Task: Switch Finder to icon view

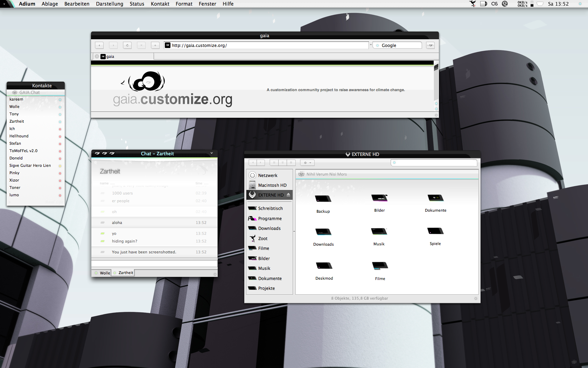Action: pyautogui.click(x=274, y=163)
